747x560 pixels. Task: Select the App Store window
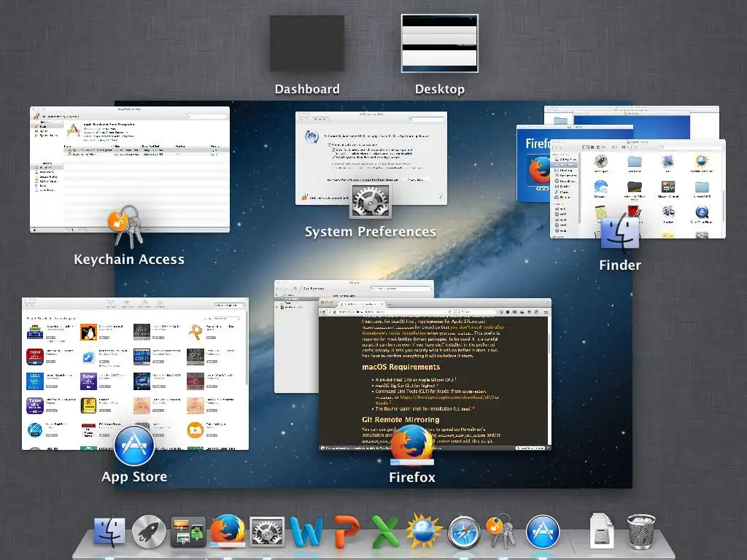pos(135,374)
